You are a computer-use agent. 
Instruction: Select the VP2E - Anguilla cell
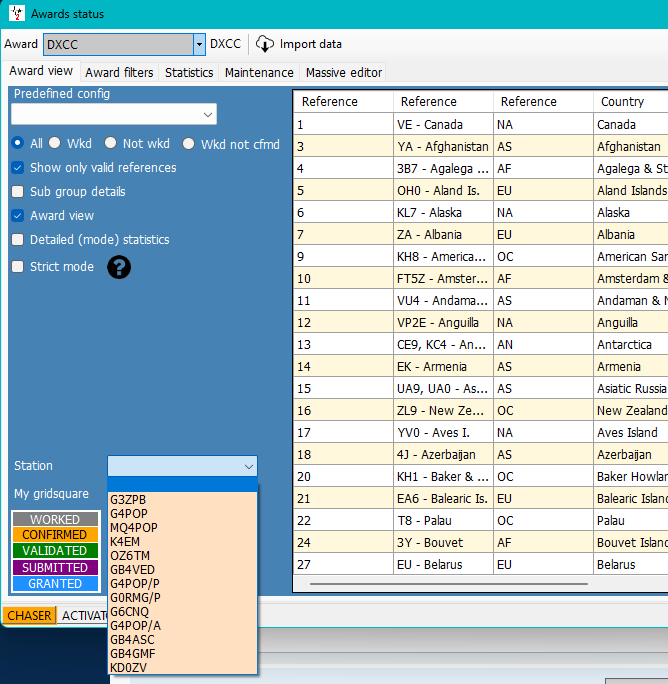[x=443, y=322]
